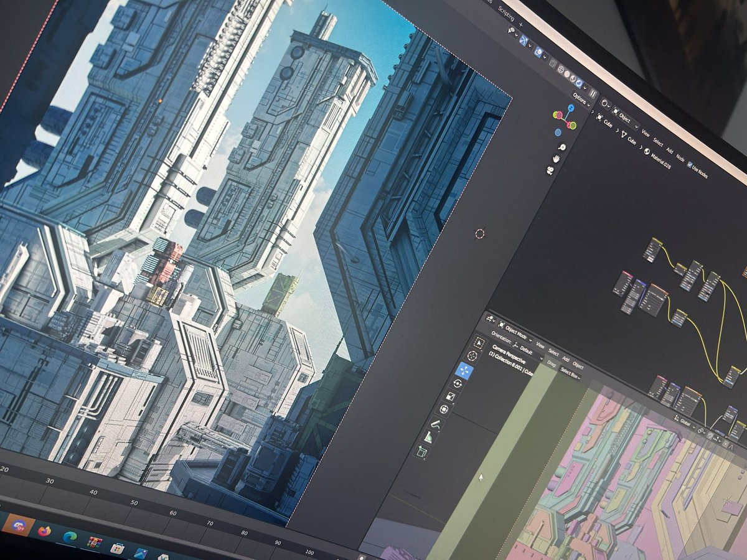Open Firefox from the taskbar
The width and height of the screenshot is (747, 560).
[44, 531]
